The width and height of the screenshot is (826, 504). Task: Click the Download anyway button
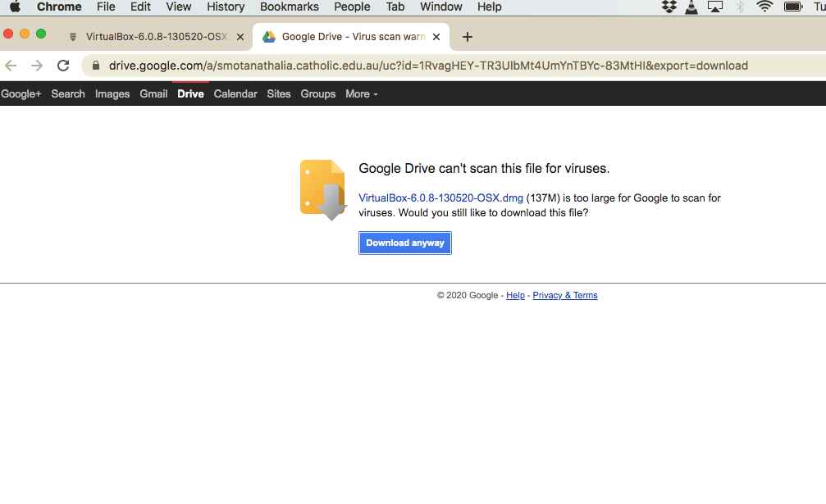pyautogui.click(x=405, y=243)
